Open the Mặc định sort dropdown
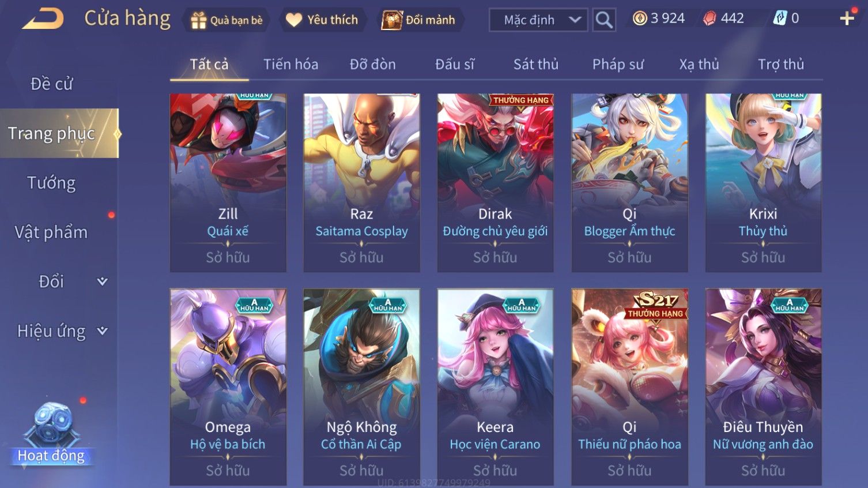 [x=538, y=20]
